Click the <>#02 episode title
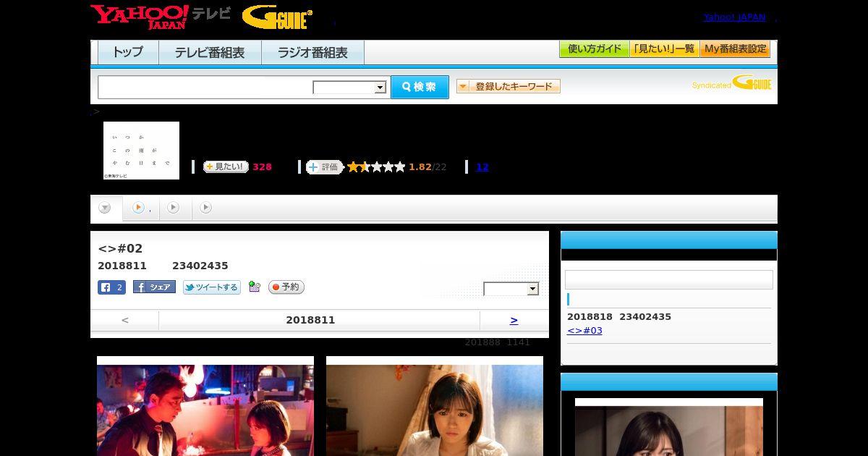The image size is (868, 456). coord(120,249)
